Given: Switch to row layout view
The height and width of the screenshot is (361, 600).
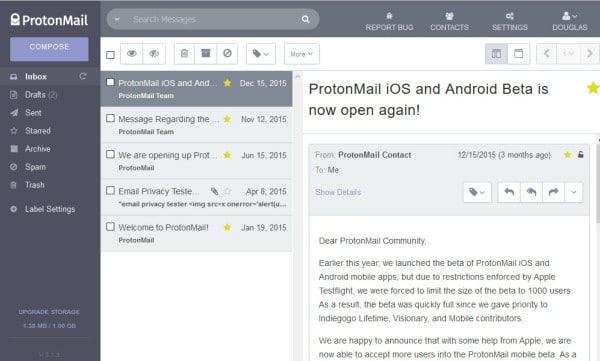Looking at the screenshot, I should 518,54.
